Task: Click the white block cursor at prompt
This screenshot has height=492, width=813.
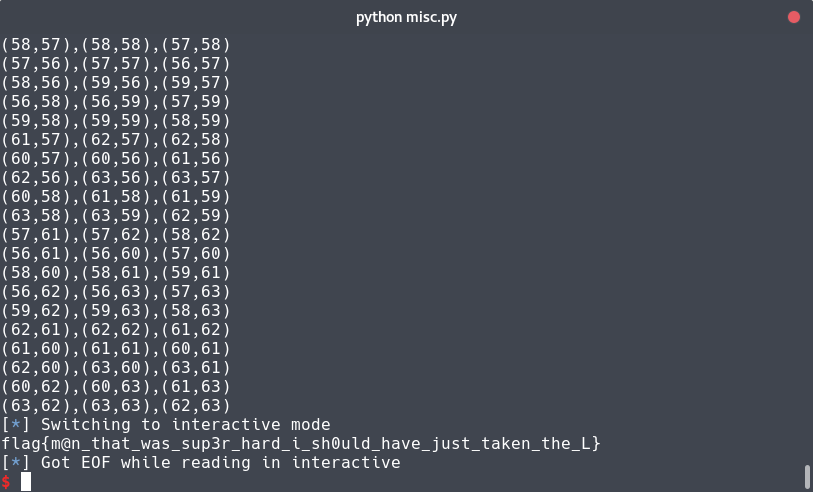Action: 26,482
